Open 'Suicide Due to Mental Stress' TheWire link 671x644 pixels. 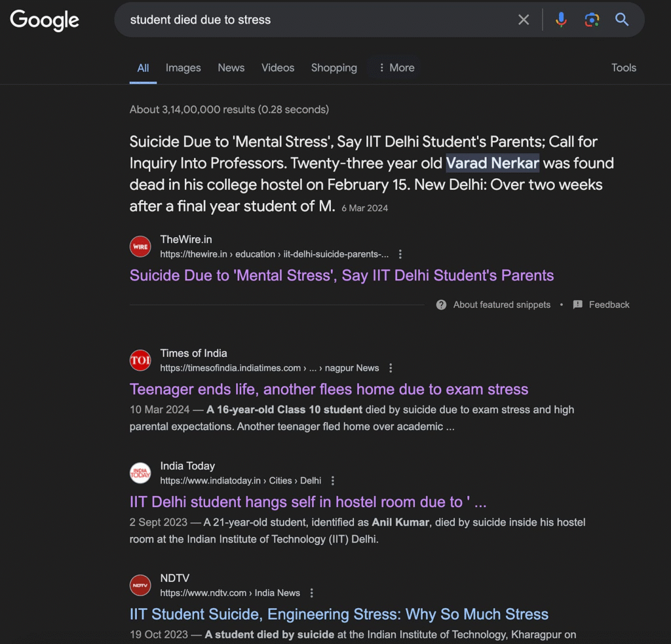tap(341, 276)
